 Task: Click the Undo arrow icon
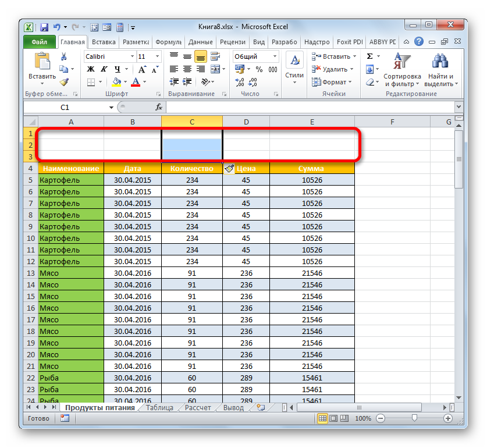(x=57, y=27)
